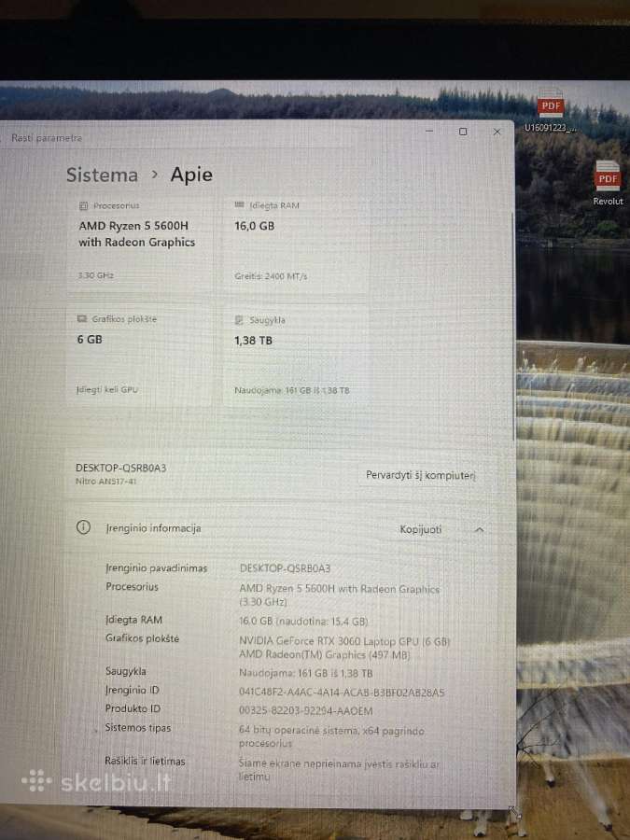
Task: Maximize the settings window
Action: tap(463, 132)
